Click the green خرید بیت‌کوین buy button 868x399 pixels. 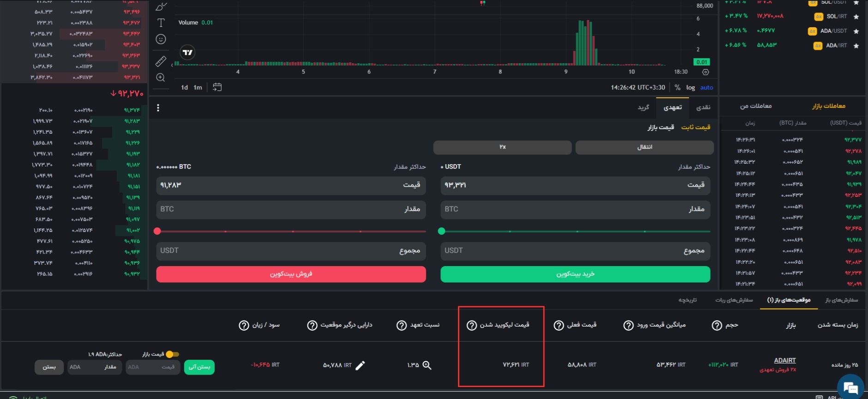[x=575, y=274]
